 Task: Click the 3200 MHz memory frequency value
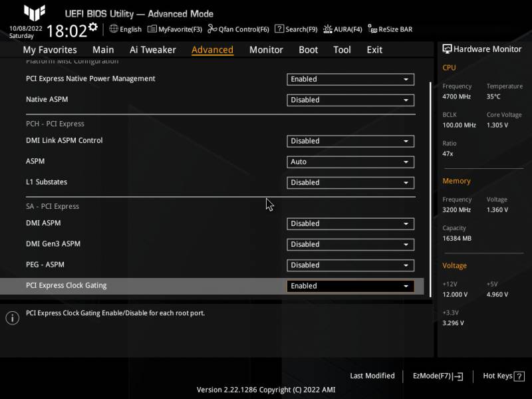tap(456, 210)
